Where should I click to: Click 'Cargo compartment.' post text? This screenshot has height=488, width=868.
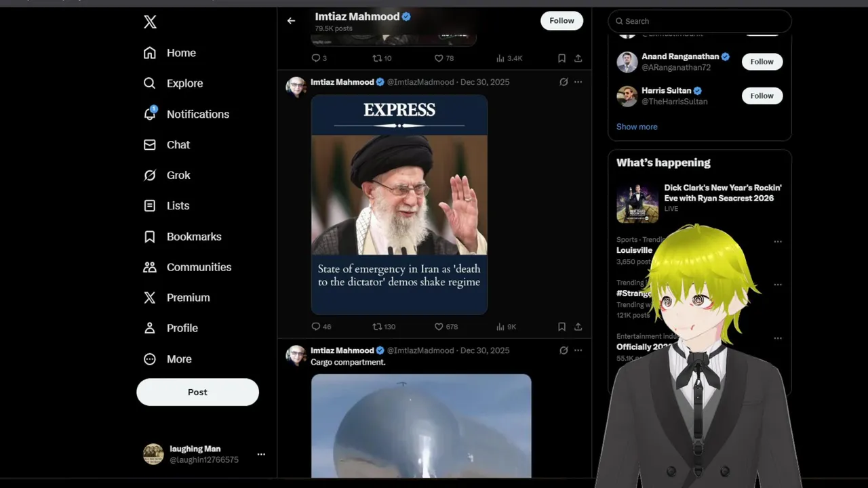tap(348, 363)
